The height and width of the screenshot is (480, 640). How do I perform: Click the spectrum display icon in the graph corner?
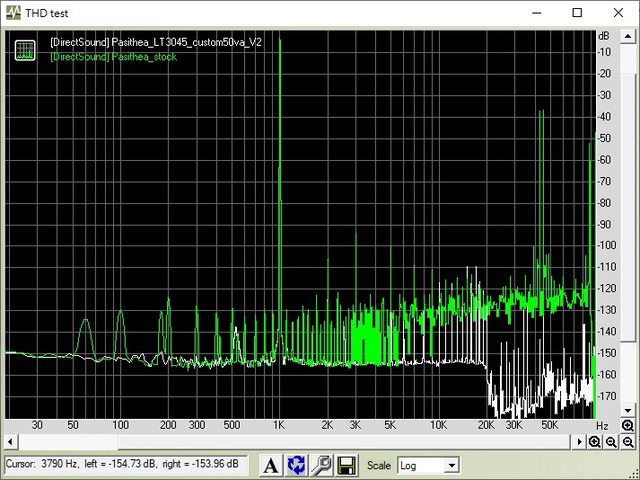pyautogui.click(x=26, y=50)
